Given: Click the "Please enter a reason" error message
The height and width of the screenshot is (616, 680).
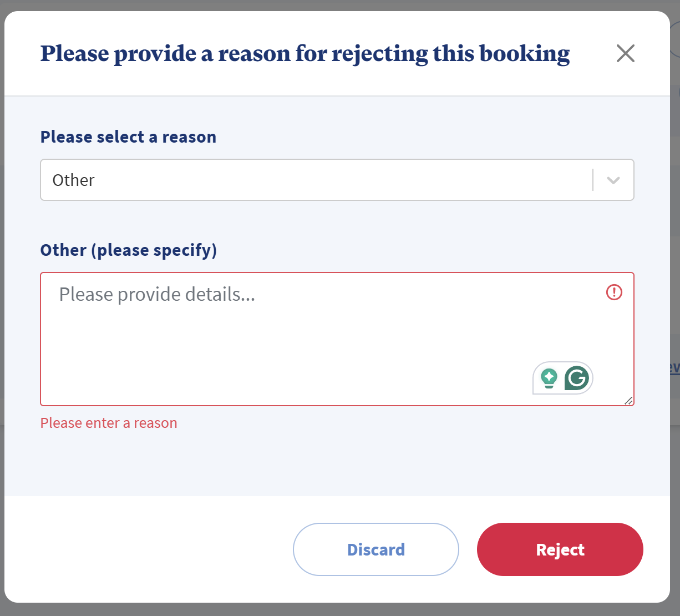Looking at the screenshot, I should click(109, 423).
